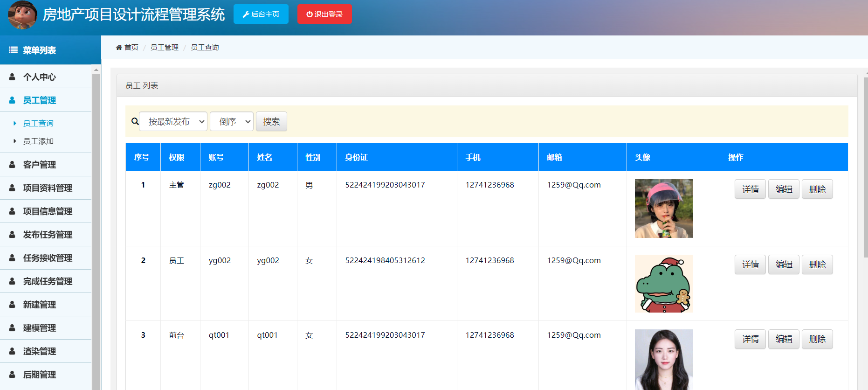Click the user icon next to 任务接收管理
Viewport: 868px width, 390px height.
tap(12, 258)
